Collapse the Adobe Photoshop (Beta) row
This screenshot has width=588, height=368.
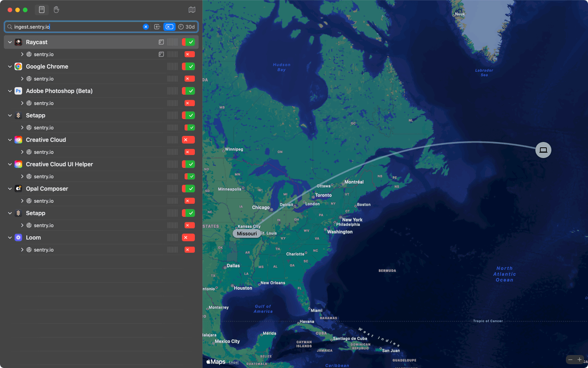point(10,91)
